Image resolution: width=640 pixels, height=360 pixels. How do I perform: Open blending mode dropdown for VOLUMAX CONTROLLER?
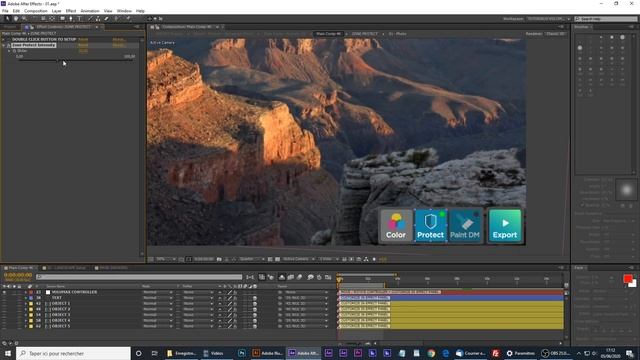(x=158, y=292)
